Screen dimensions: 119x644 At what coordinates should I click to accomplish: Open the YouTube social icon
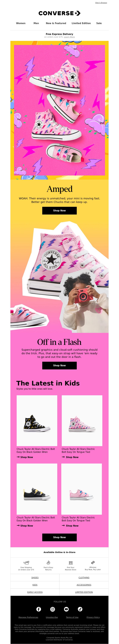pyautogui.click(x=66, y=609)
